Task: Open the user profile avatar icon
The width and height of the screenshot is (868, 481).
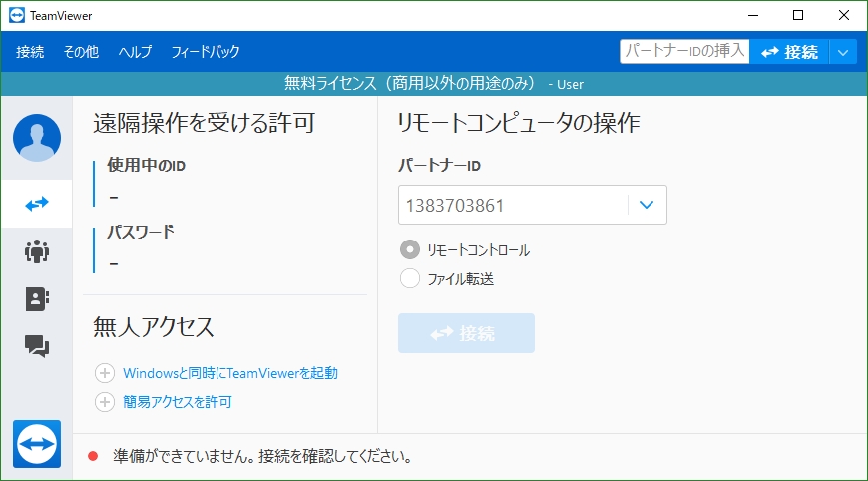Action: [x=37, y=138]
